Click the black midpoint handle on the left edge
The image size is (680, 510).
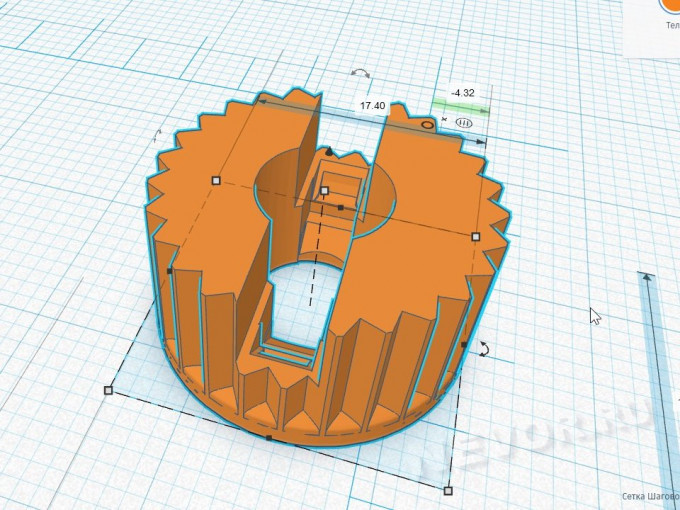[x=170, y=271]
